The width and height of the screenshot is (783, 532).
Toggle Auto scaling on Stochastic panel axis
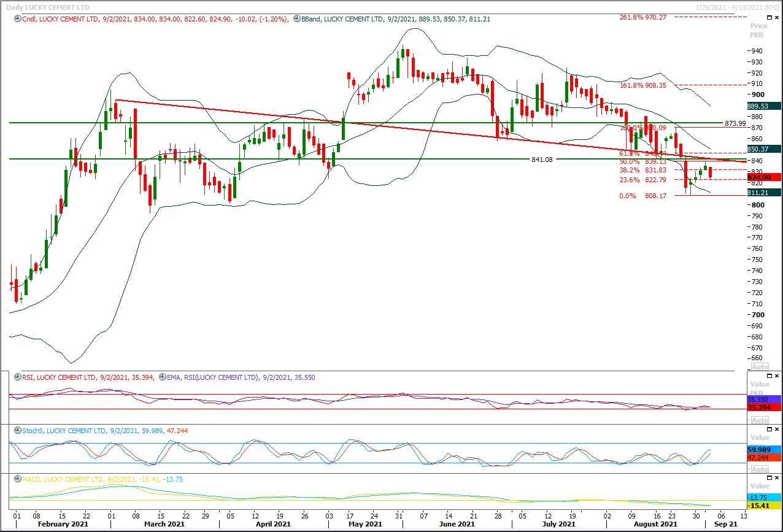[x=760, y=469]
